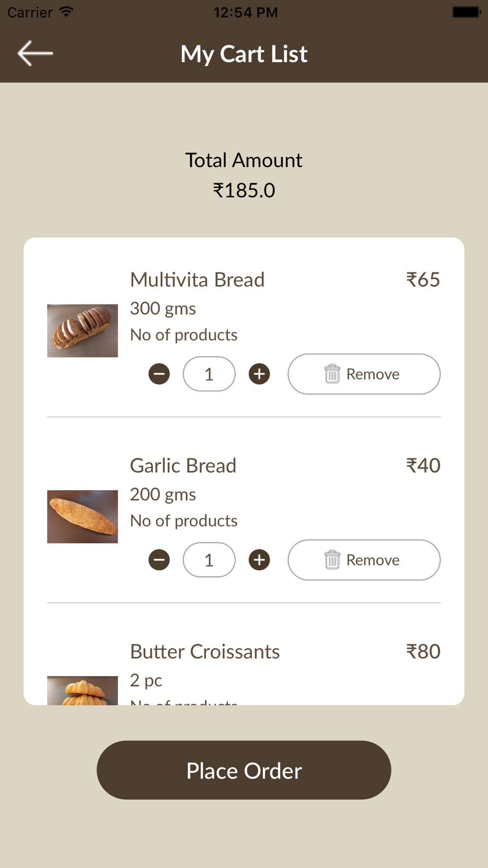The image size is (488, 868).
Task: Click the trash icon for Garlic Bread
Action: click(x=332, y=560)
